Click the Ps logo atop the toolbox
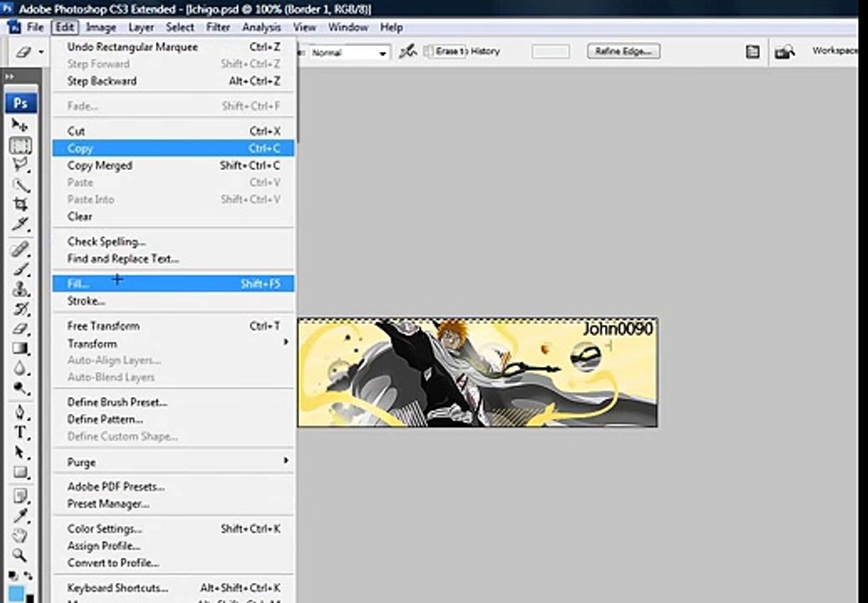868x603 pixels. point(20,103)
